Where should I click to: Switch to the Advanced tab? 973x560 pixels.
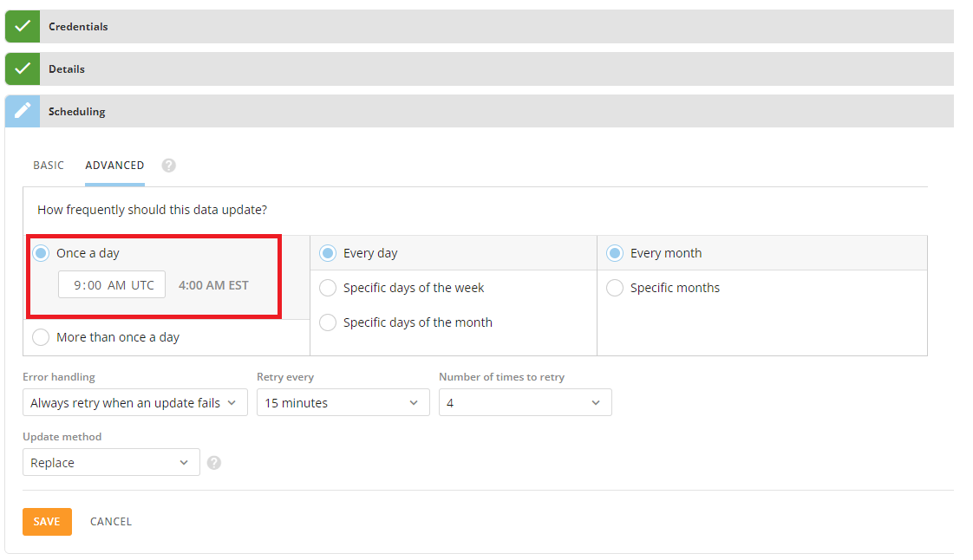[x=114, y=165]
